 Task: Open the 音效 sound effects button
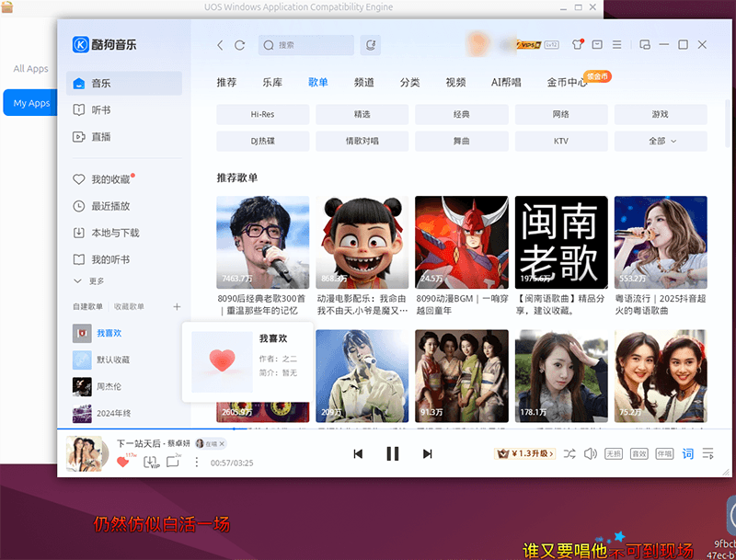(638, 453)
